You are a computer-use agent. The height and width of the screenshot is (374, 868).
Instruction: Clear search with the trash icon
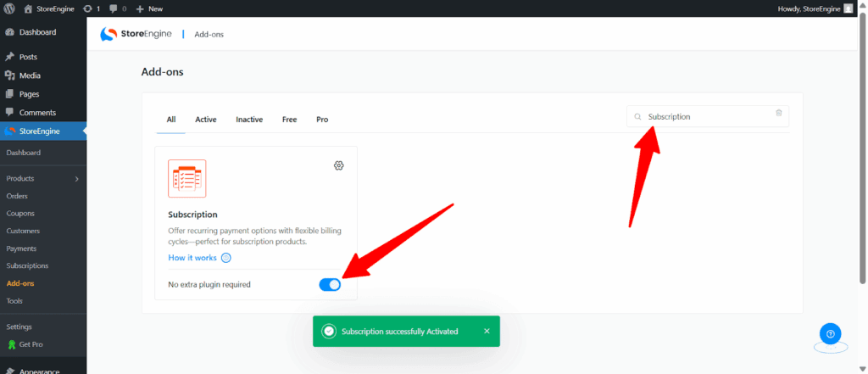779,113
